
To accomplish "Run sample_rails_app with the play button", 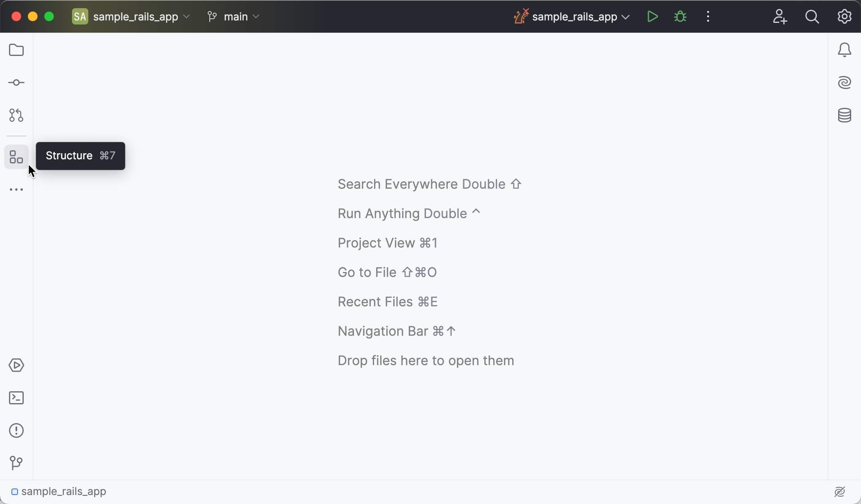I will coord(652,17).
